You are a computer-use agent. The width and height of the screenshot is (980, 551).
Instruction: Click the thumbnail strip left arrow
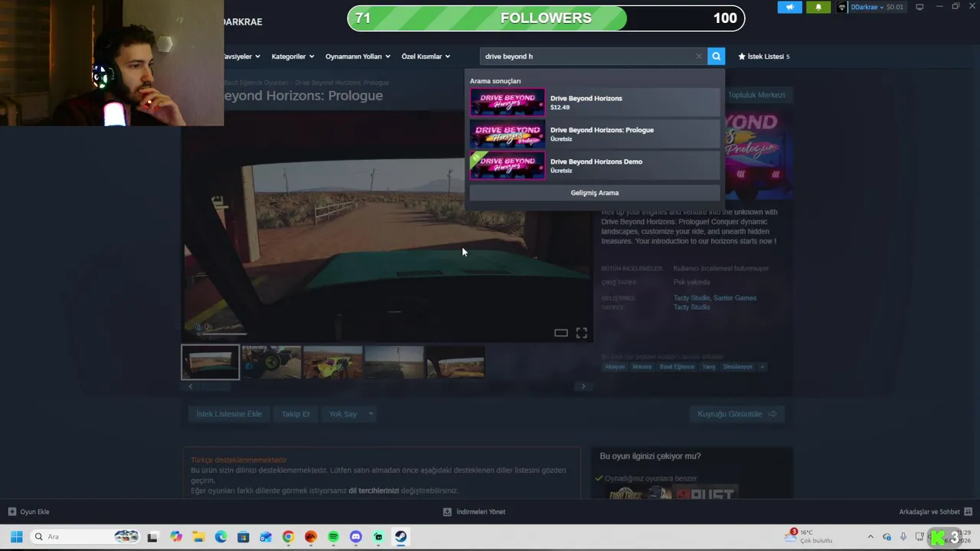click(191, 386)
